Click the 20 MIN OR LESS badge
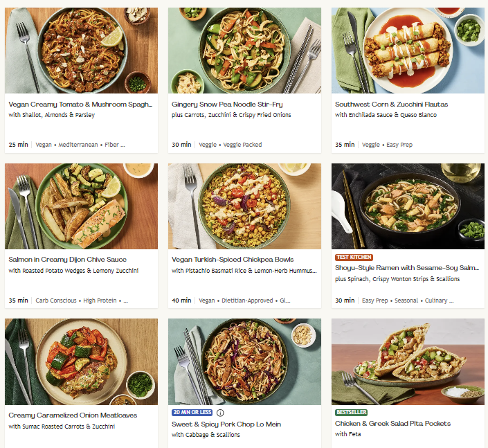This screenshot has width=488, height=448. pyautogui.click(x=192, y=413)
